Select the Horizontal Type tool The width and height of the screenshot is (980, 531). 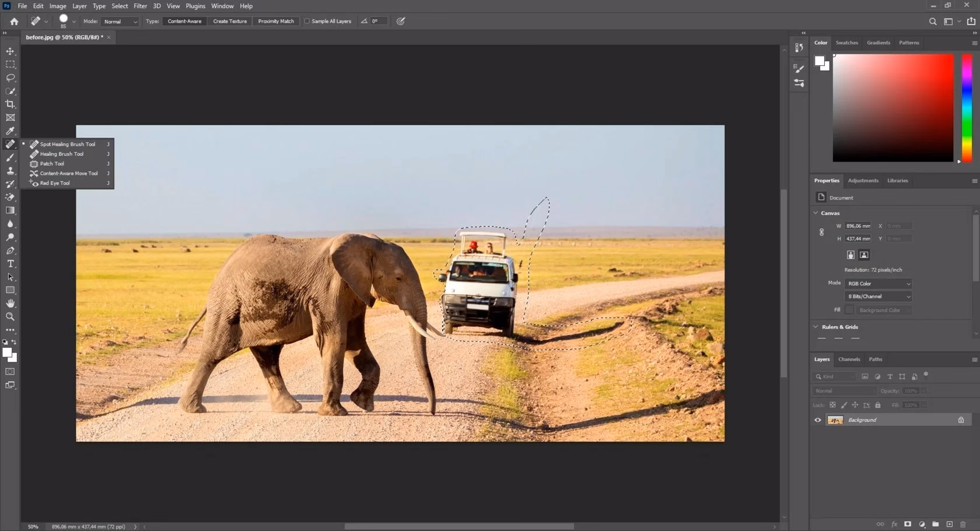(x=10, y=264)
